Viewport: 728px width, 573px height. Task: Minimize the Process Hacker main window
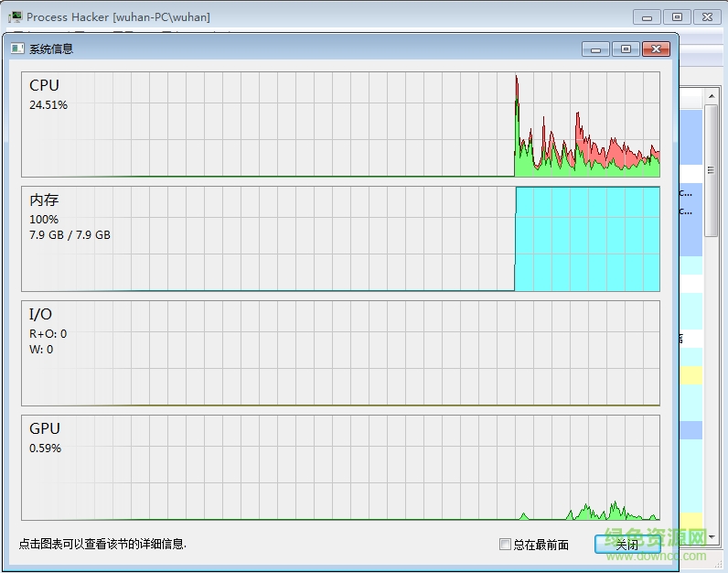(x=647, y=17)
